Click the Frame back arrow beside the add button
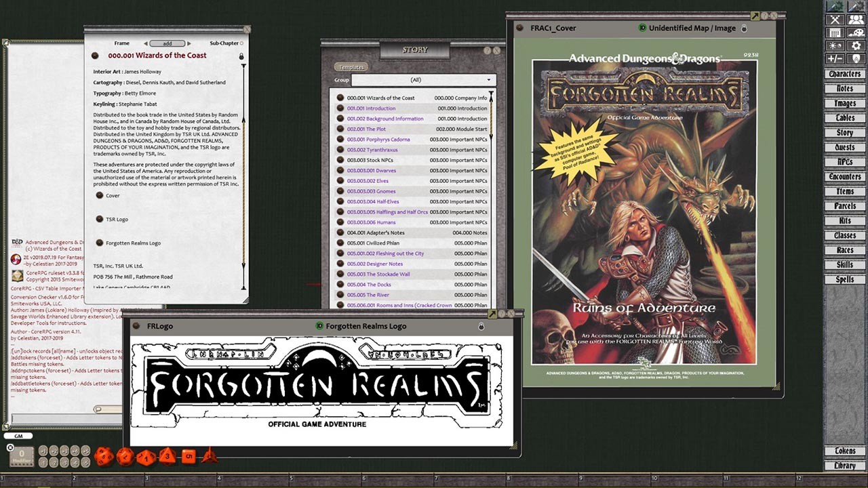Viewport: 868px width, 488px height. [146, 43]
